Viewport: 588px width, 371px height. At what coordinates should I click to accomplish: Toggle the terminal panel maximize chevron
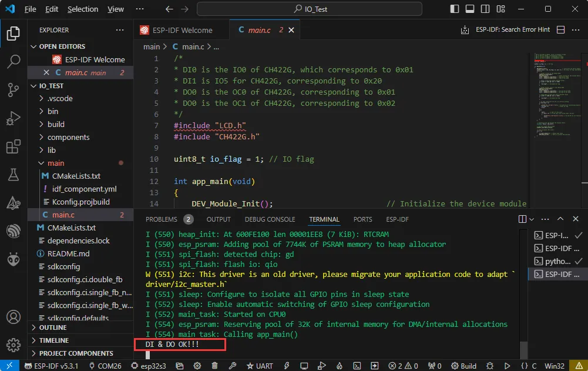560,219
